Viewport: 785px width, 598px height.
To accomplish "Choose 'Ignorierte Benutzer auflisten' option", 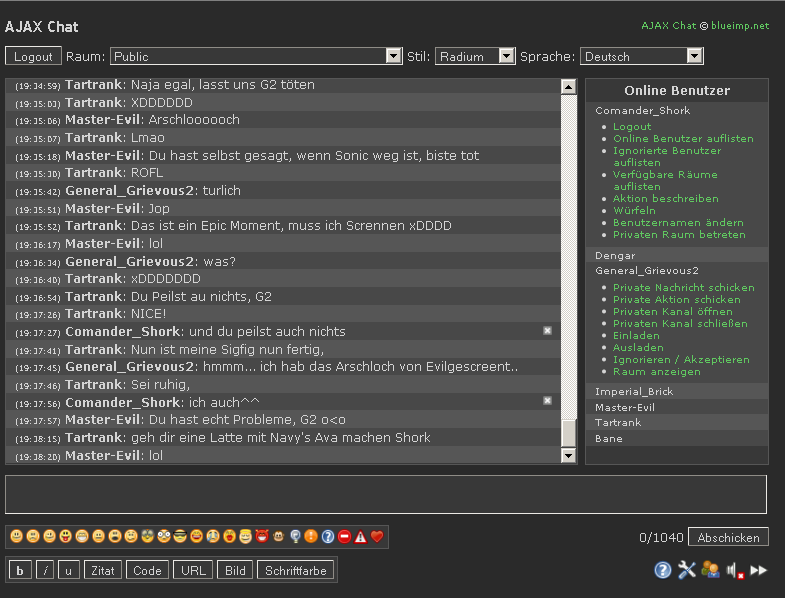I will tap(667, 156).
